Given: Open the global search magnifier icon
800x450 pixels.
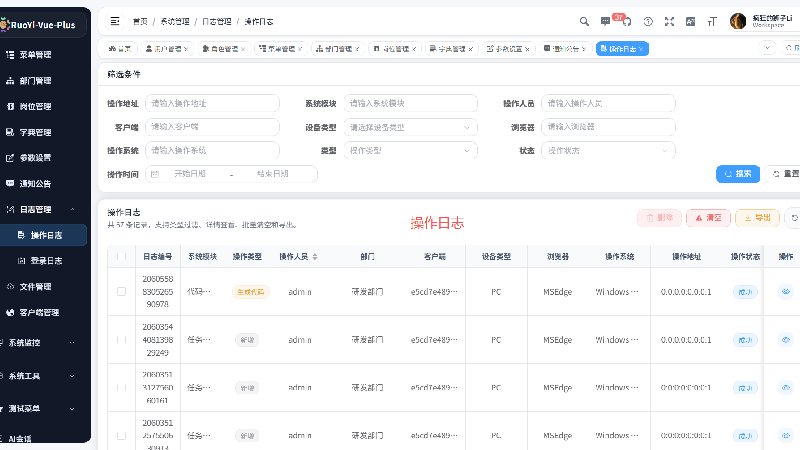Looking at the screenshot, I should point(584,21).
